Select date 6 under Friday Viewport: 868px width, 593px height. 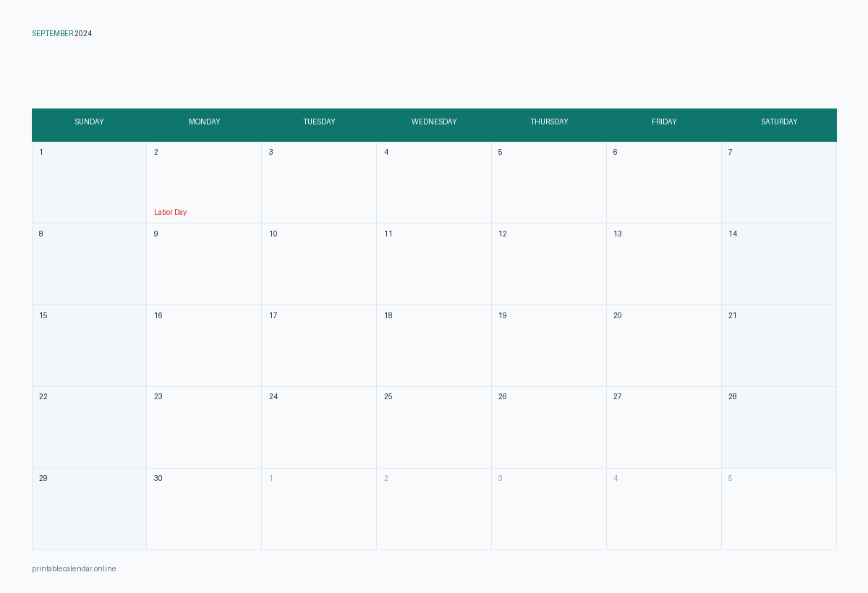pos(616,152)
